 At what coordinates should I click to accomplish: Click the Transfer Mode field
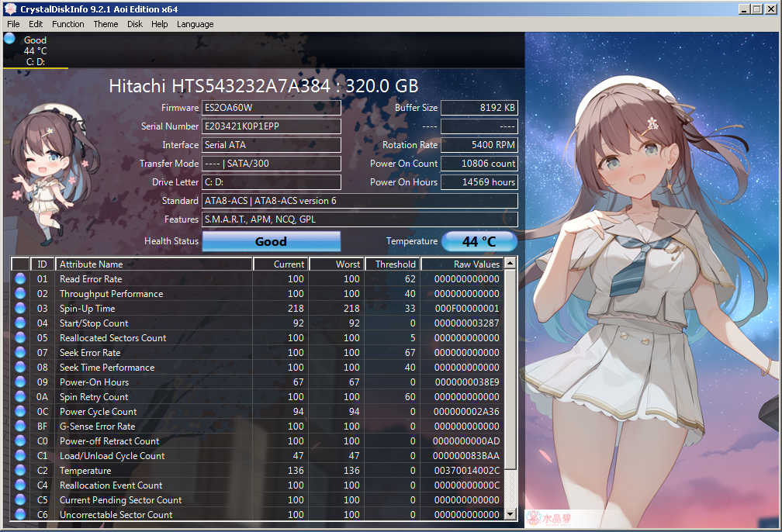pos(272,164)
